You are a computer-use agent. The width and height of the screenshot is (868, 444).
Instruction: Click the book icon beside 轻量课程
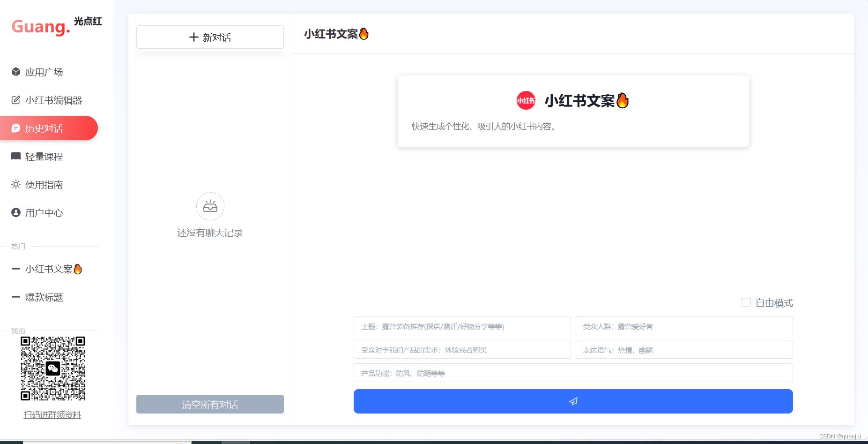[x=16, y=156]
